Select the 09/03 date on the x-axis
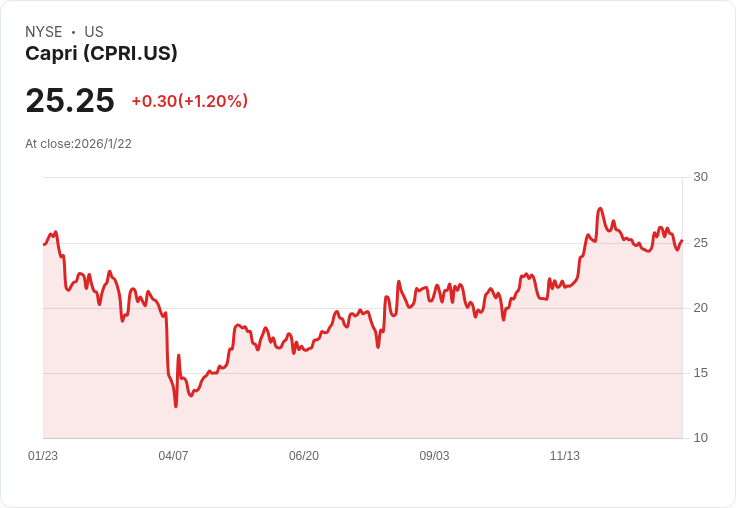 434,456
